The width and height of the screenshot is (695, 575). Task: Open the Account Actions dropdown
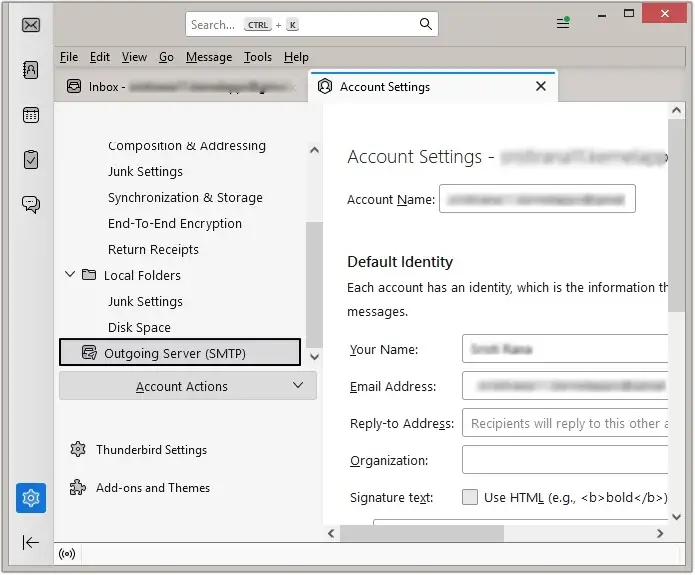pyautogui.click(x=188, y=386)
